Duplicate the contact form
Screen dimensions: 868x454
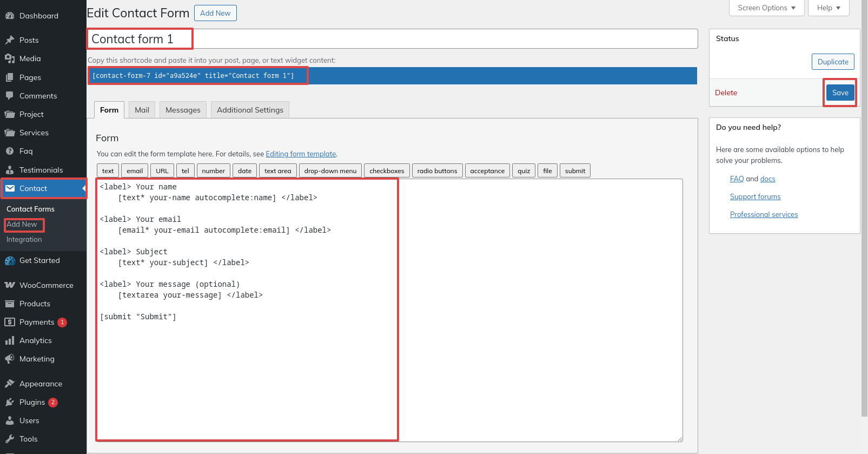coord(833,62)
